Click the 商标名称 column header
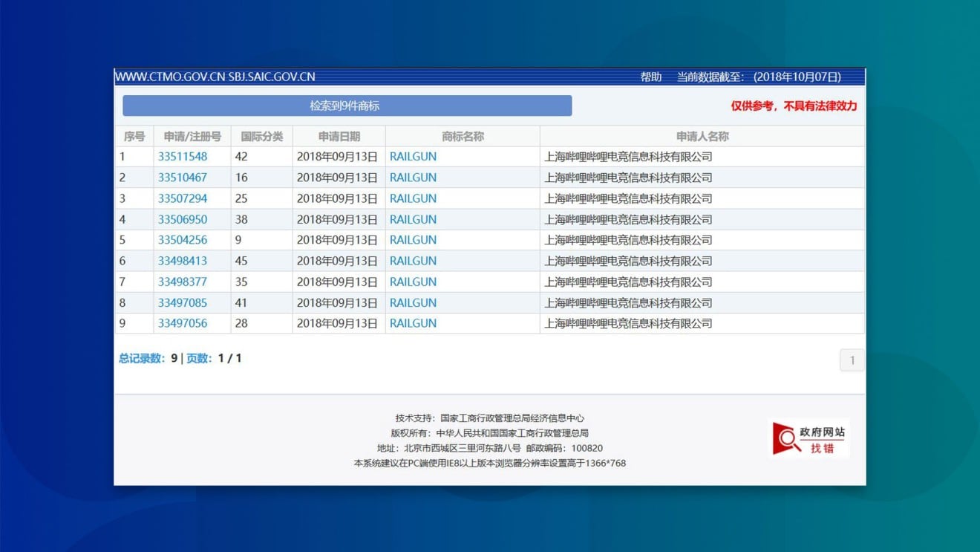The height and width of the screenshot is (552, 980). [x=463, y=136]
